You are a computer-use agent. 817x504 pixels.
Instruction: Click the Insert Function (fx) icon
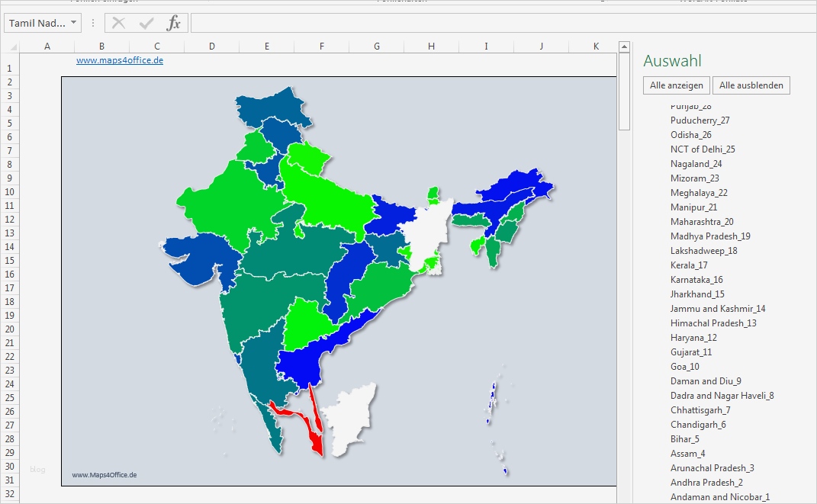point(174,22)
